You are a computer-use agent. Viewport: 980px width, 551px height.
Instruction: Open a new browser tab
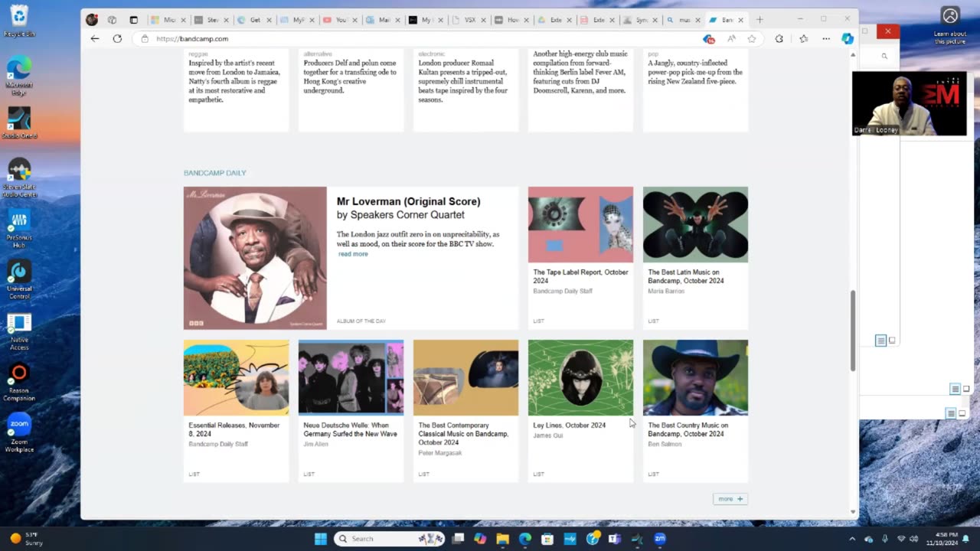click(x=759, y=20)
